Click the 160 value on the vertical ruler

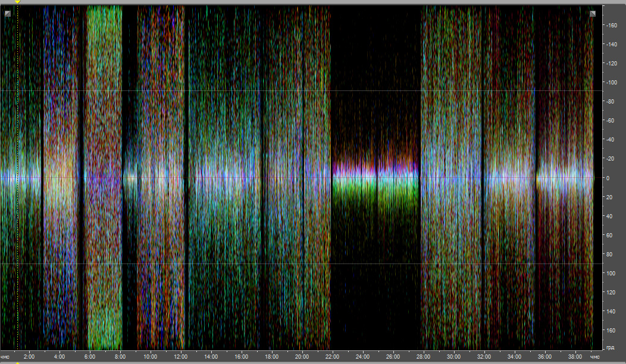(x=611, y=330)
